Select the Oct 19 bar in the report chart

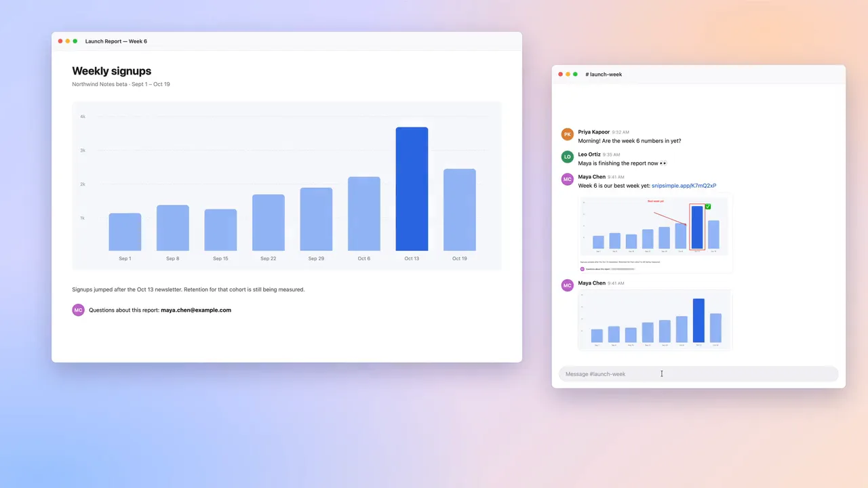pos(460,210)
